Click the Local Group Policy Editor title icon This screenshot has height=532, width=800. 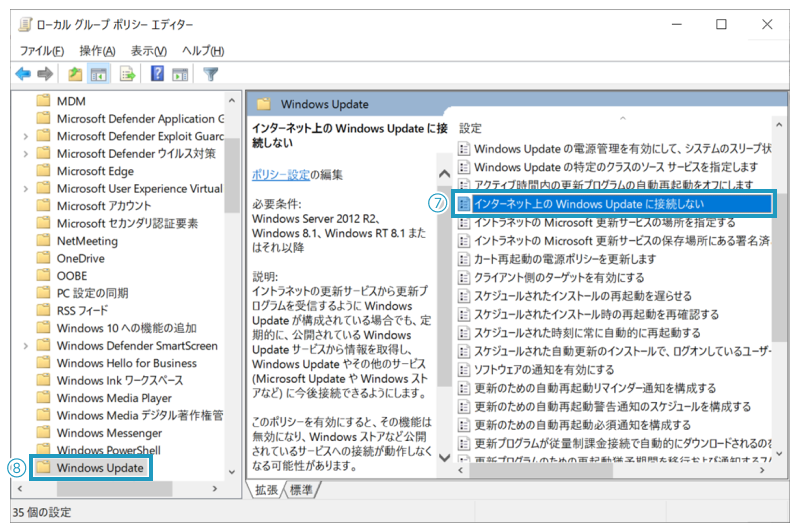point(25,24)
